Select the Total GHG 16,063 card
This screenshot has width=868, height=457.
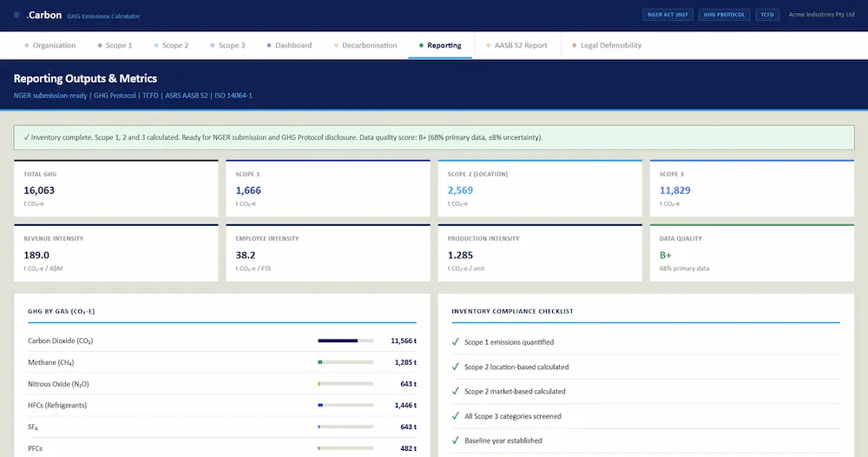point(116,189)
